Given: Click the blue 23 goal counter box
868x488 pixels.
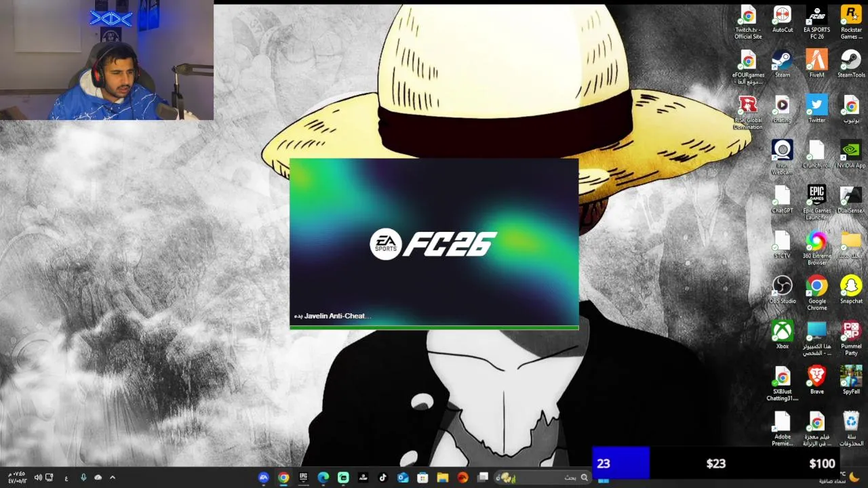Looking at the screenshot, I should tap(621, 464).
